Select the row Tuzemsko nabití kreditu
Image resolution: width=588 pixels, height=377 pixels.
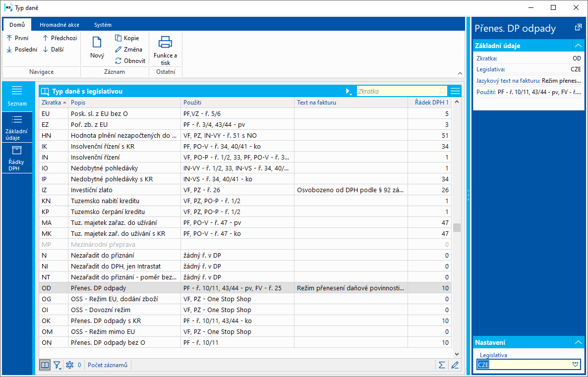coord(245,201)
